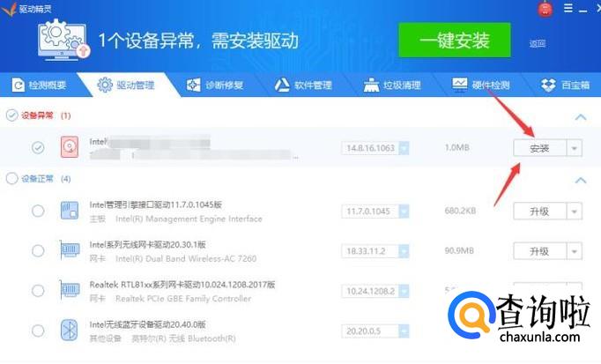Open the arrow menu beside 安装
The height and width of the screenshot is (364, 601).
(575, 148)
